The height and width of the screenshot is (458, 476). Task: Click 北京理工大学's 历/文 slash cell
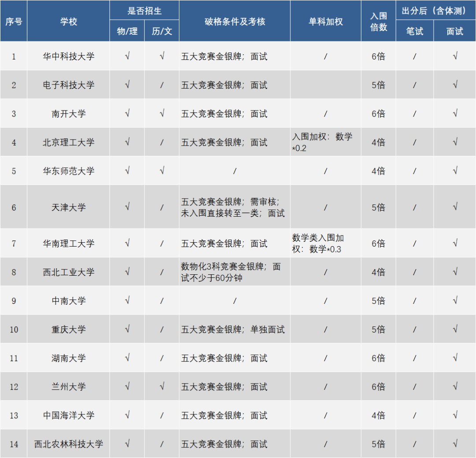pyautogui.click(x=162, y=142)
